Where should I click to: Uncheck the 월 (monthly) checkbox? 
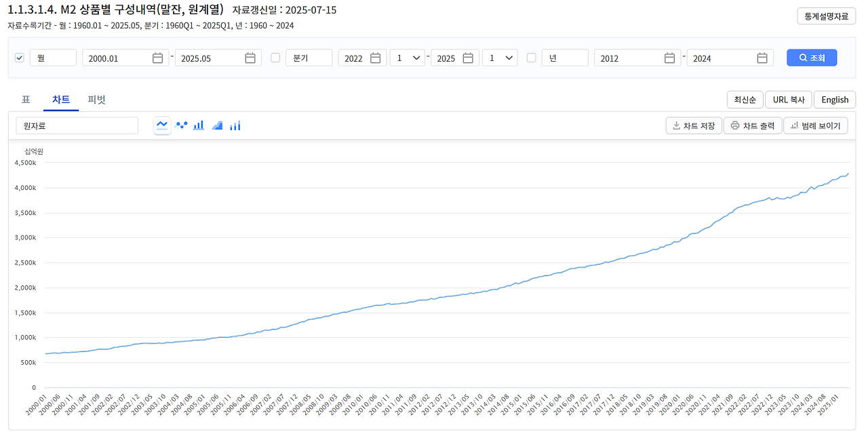pyautogui.click(x=19, y=58)
